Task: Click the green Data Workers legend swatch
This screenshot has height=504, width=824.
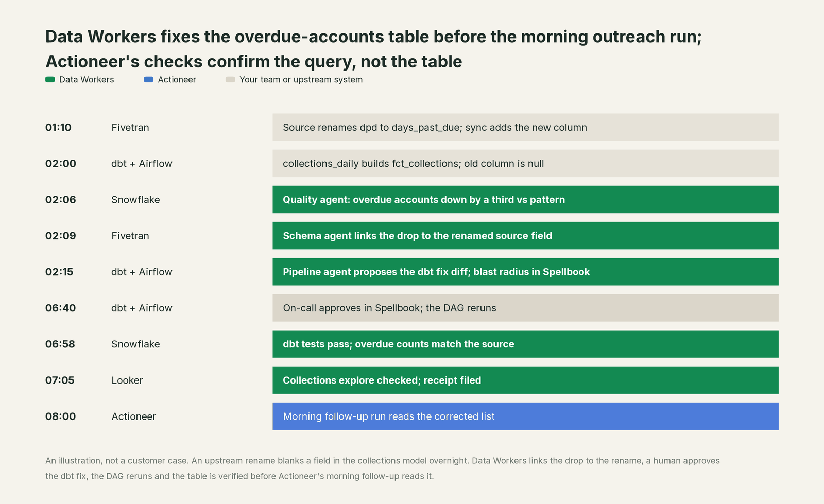Action: click(50, 80)
